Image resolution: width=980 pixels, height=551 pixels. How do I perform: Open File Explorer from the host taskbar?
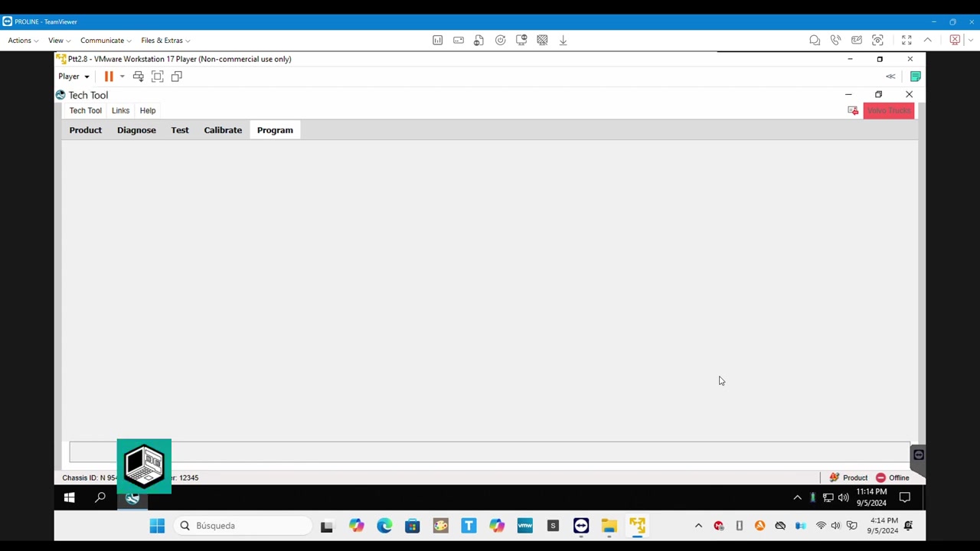(x=609, y=526)
